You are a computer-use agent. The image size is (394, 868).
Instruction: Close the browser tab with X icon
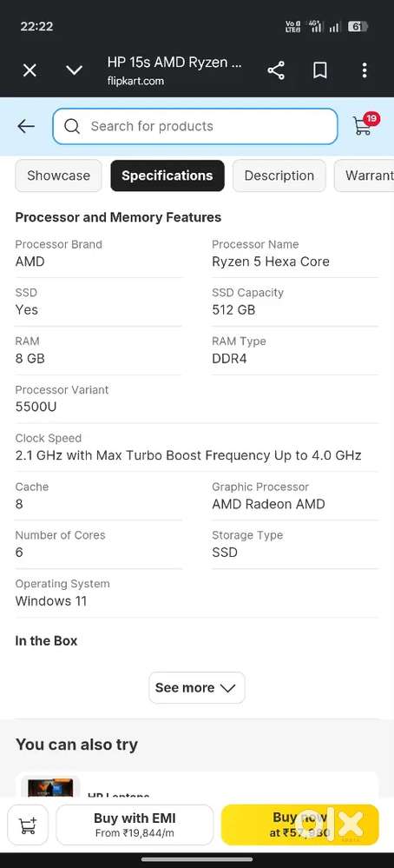30,70
